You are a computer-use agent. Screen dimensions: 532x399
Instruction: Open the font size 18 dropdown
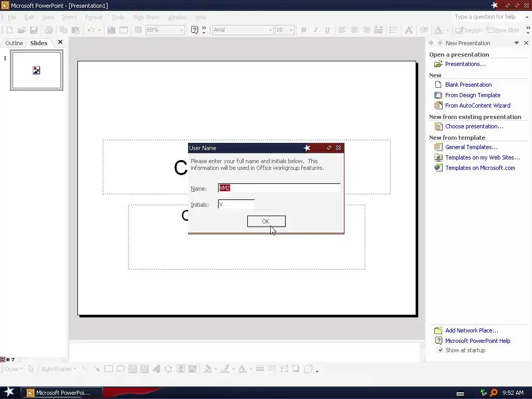(291, 30)
